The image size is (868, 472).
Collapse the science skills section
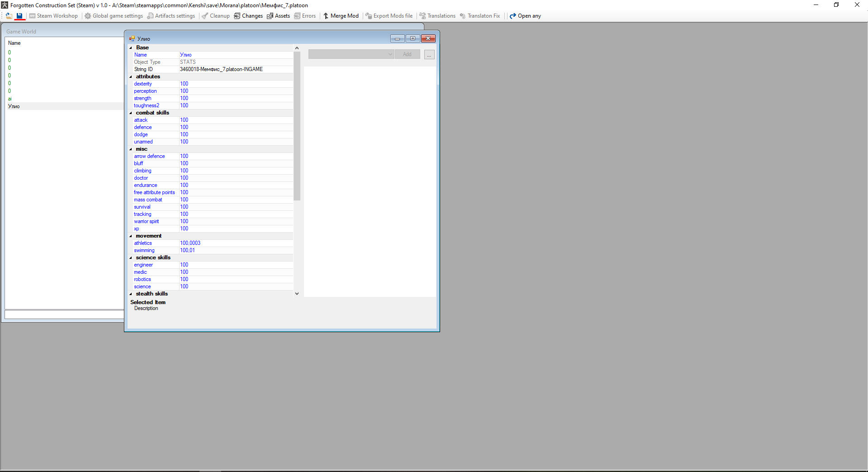click(131, 258)
